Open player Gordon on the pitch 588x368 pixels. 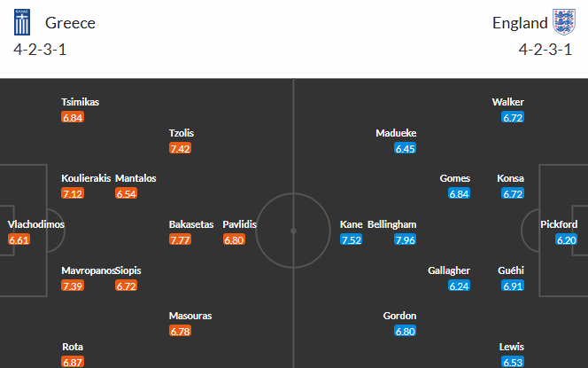[399, 316]
